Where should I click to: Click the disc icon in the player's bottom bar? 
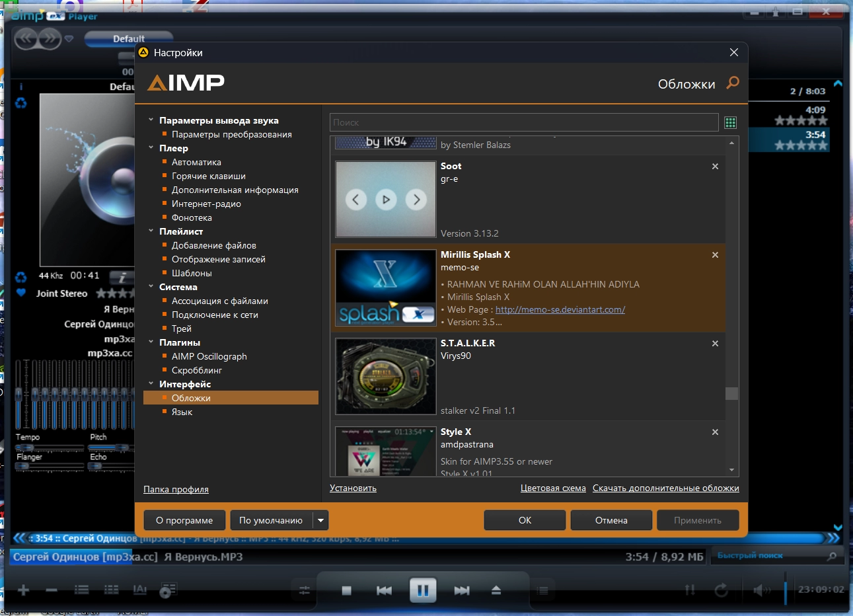coord(168,590)
